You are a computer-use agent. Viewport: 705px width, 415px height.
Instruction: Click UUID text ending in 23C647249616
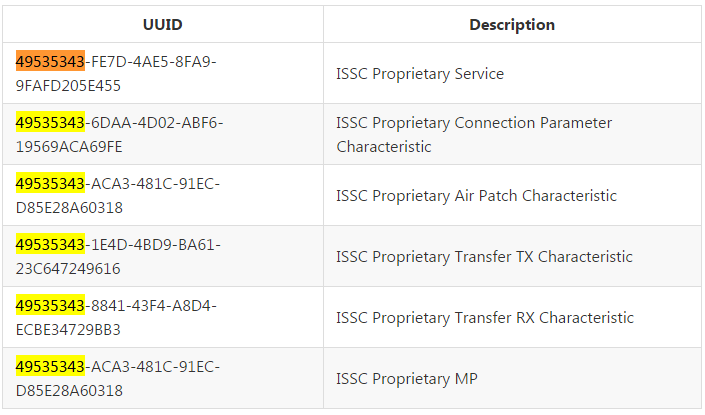point(69,269)
